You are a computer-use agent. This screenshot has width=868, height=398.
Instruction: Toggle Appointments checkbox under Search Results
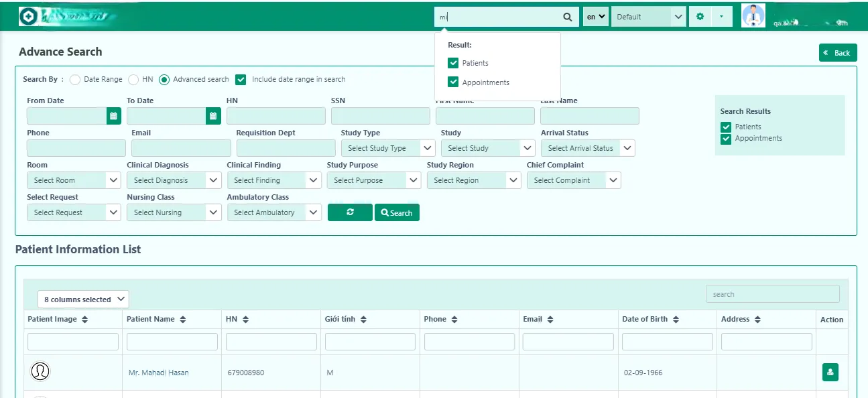(726, 139)
